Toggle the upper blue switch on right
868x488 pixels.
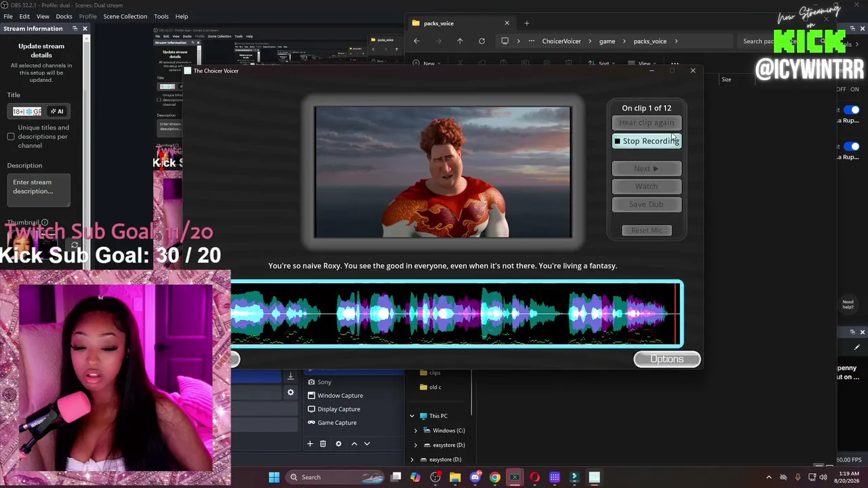tap(852, 110)
